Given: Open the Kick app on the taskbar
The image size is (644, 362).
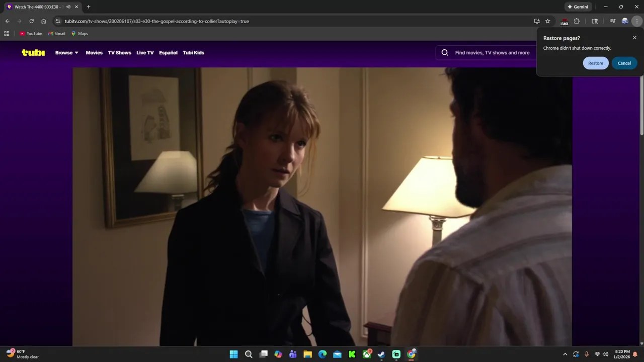Looking at the screenshot, I should point(352,354).
